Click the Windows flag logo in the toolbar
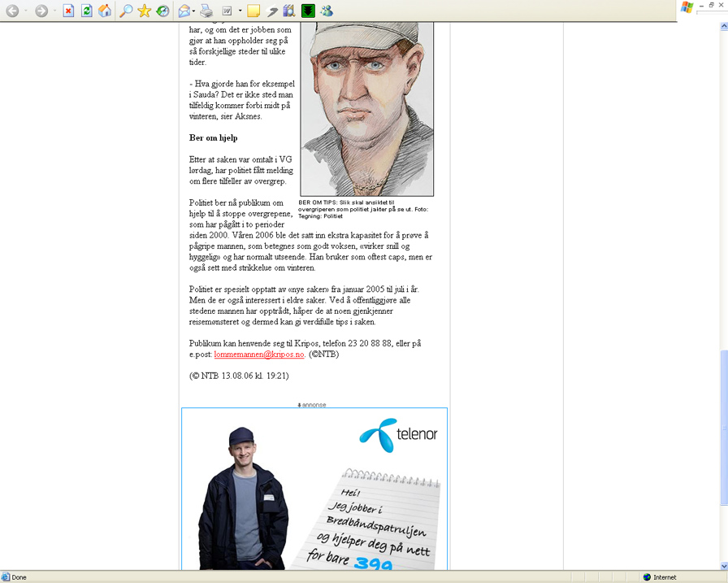The image size is (728, 583). pyautogui.click(x=687, y=7)
